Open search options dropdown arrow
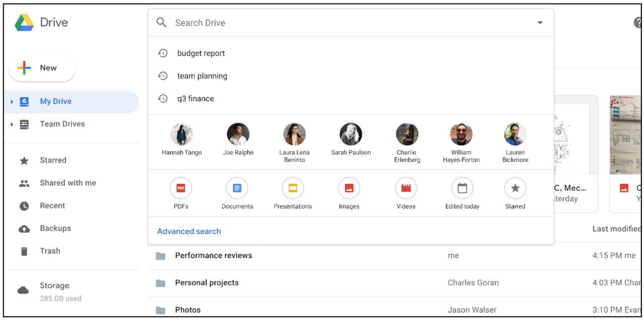Viewport: 644px width, 321px height. (x=540, y=23)
